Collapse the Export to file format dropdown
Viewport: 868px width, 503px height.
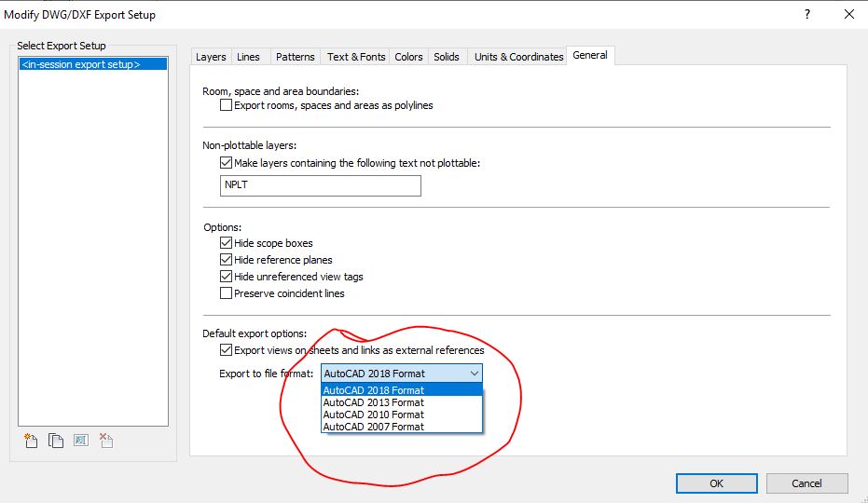[x=475, y=374]
